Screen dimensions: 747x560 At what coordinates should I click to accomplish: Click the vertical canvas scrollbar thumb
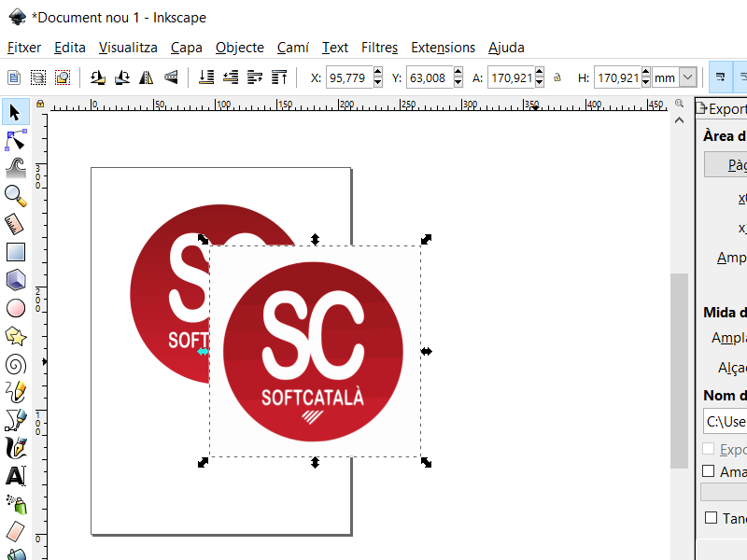point(679,371)
